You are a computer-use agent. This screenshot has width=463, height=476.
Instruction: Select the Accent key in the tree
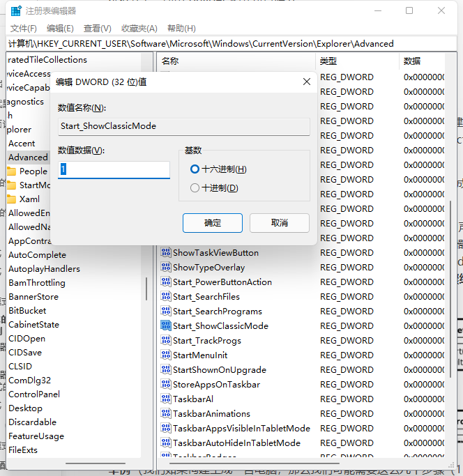[x=22, y=144]
